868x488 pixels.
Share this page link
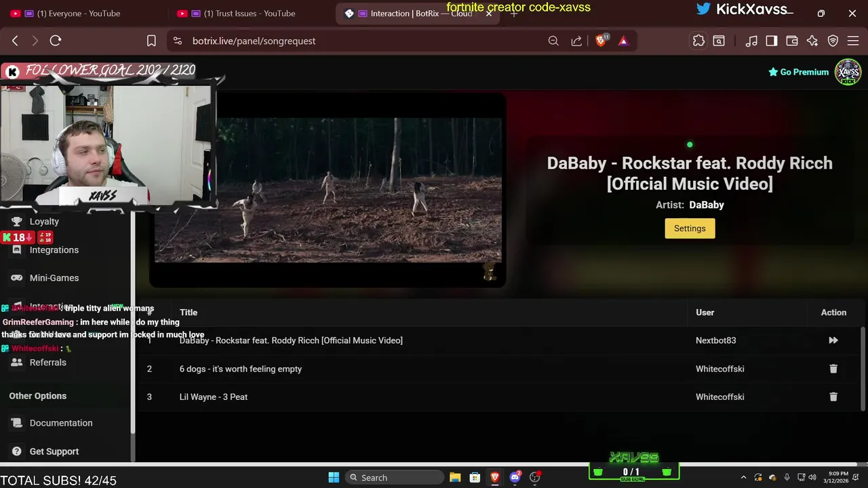(x=576, y=41)
